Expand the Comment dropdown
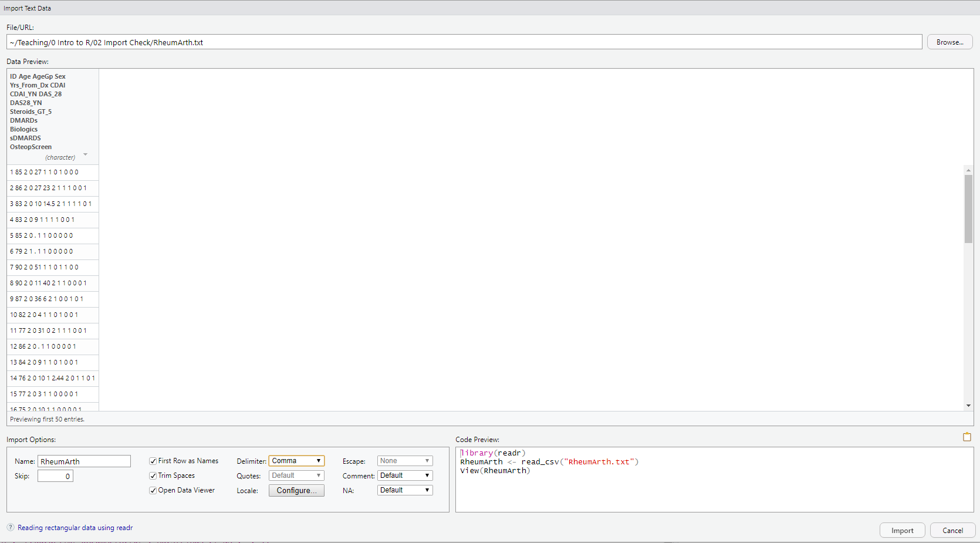Viewport: 980px width, 543px height. pyautogui.click(x=405, y=475)
